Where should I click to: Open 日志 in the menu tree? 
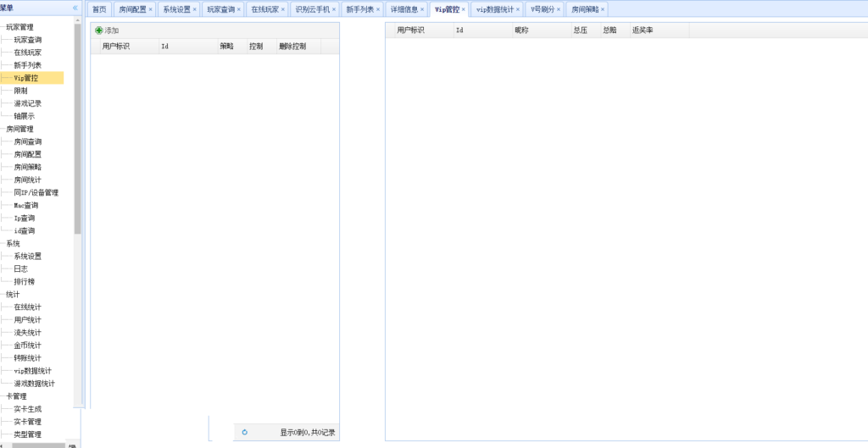tap(20, 268)
